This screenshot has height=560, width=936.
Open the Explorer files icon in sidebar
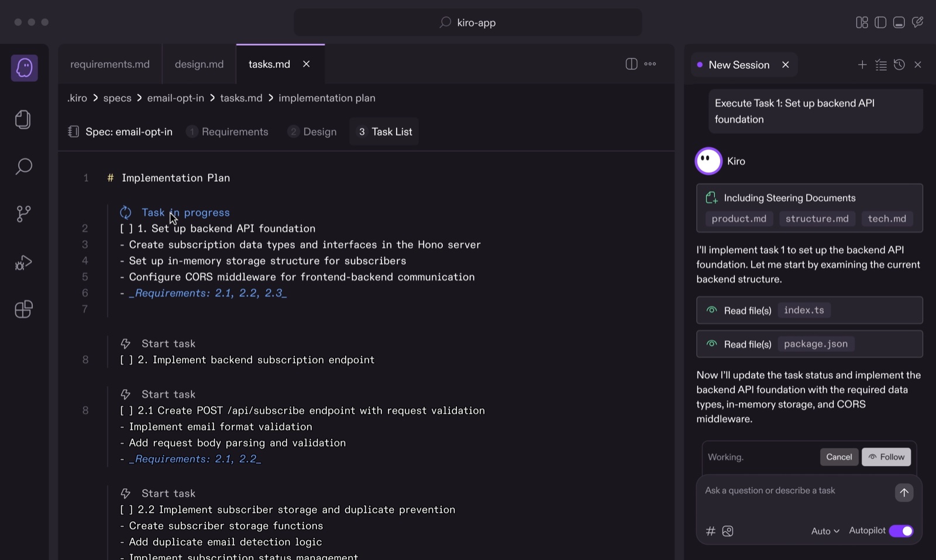(23, 120)
